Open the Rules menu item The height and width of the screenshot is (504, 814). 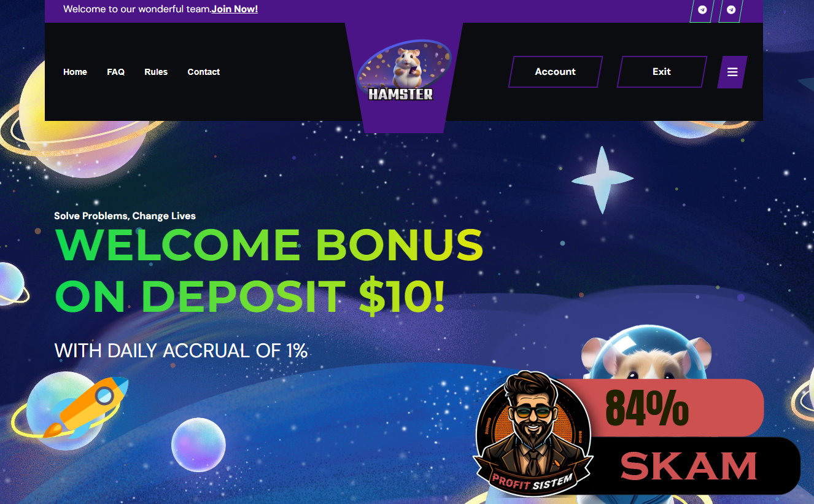156,72
